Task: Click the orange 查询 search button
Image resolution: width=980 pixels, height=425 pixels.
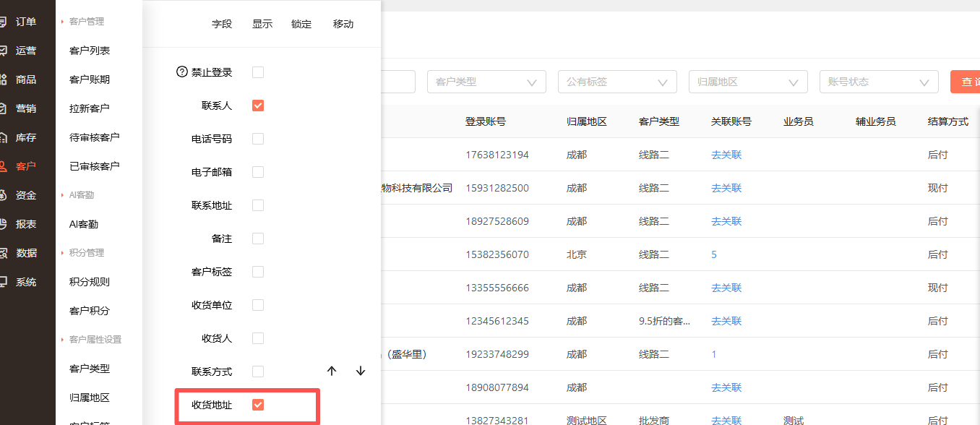Action: (966, 82)
